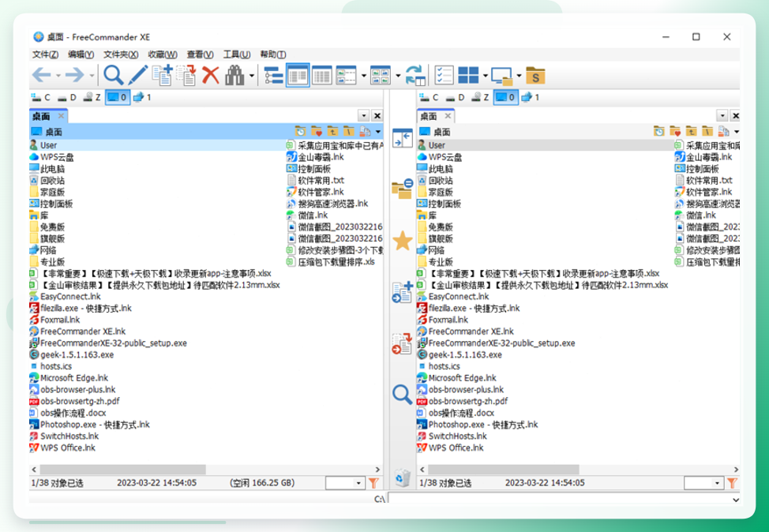
Task: Click the folder labeled S icon
Action: pyautogui.click(x=535, y=76)
